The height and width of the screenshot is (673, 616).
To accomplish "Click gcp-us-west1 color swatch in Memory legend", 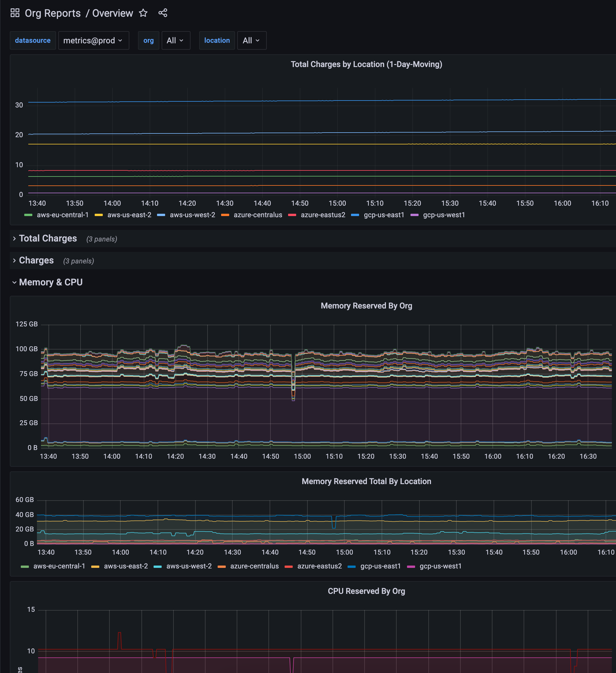I will point(411,566).
